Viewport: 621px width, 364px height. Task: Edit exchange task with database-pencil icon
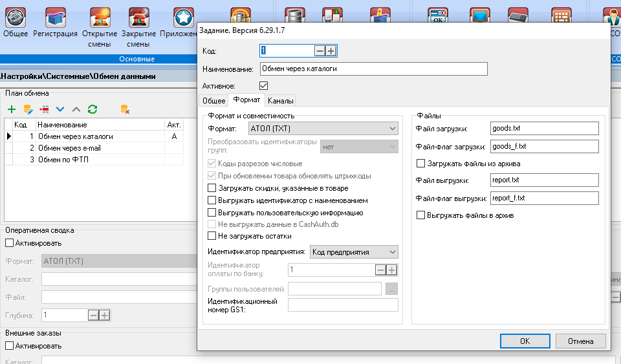pos(28,109)
